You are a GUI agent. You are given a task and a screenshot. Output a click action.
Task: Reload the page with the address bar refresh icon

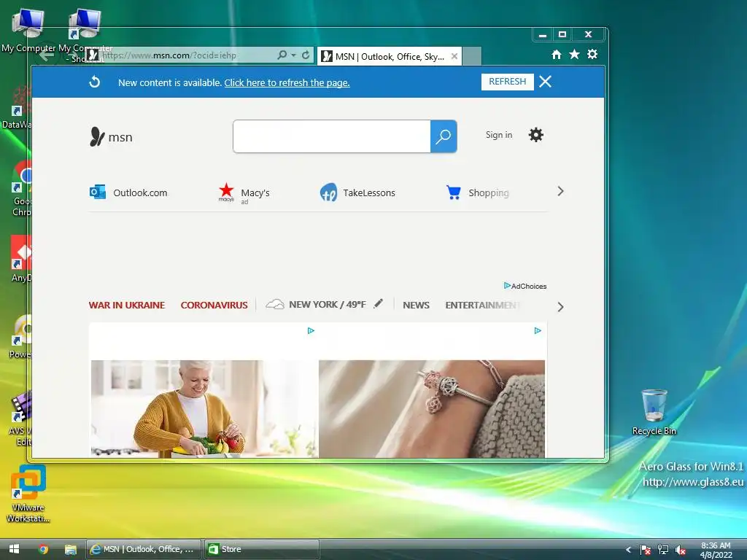pyautogui.click(x=306, y=55)
